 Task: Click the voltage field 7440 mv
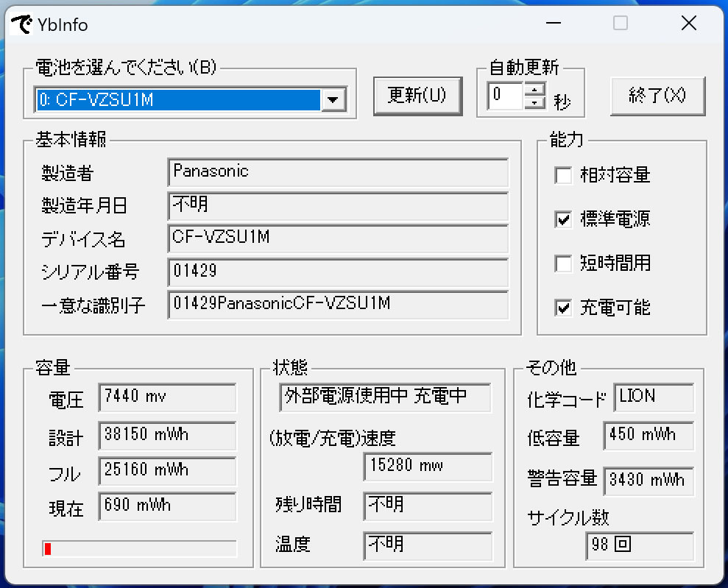[167, 397]
